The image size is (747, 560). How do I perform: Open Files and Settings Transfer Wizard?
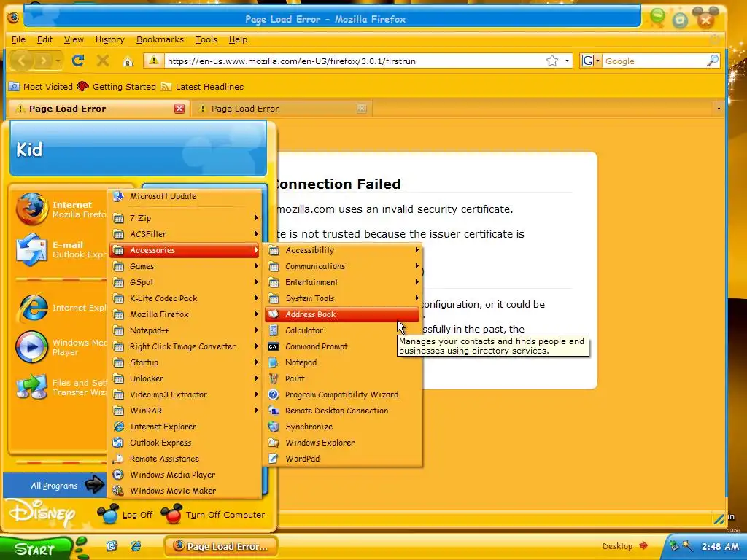pos(60,387)
